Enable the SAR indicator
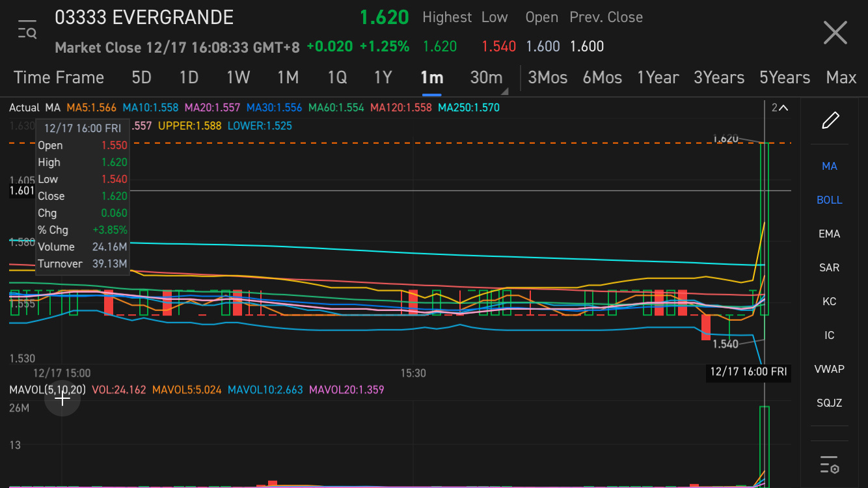The width and height of the screenshot is (868, 488). tap(830, 267)
